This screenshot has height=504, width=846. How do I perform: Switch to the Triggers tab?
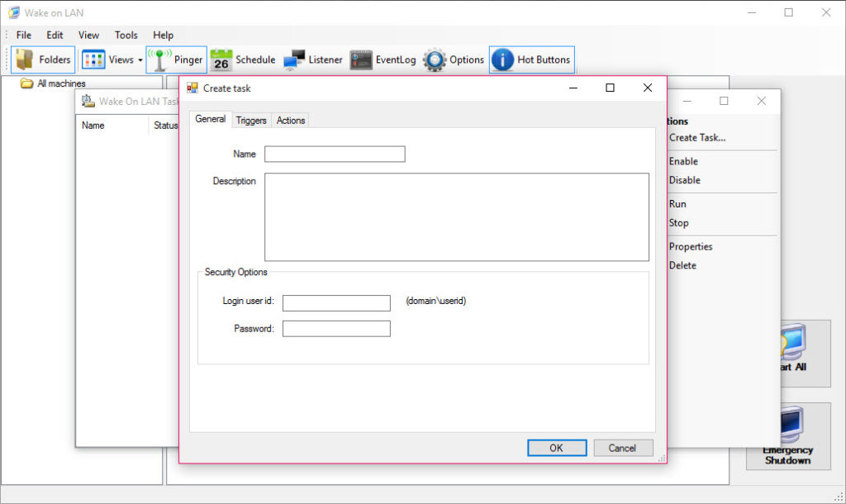click(251, 121)
